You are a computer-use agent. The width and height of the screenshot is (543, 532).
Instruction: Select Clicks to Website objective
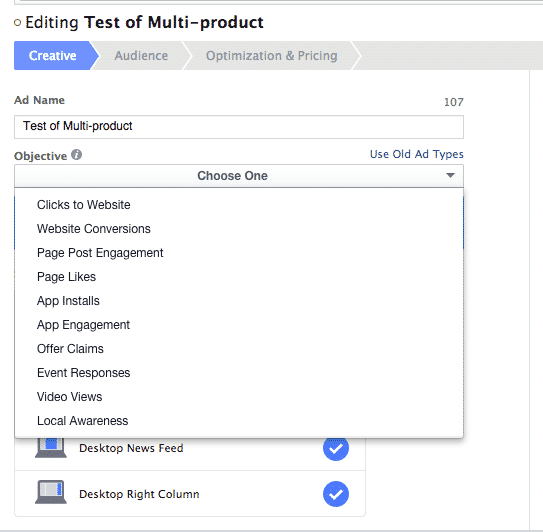[83, 205]
